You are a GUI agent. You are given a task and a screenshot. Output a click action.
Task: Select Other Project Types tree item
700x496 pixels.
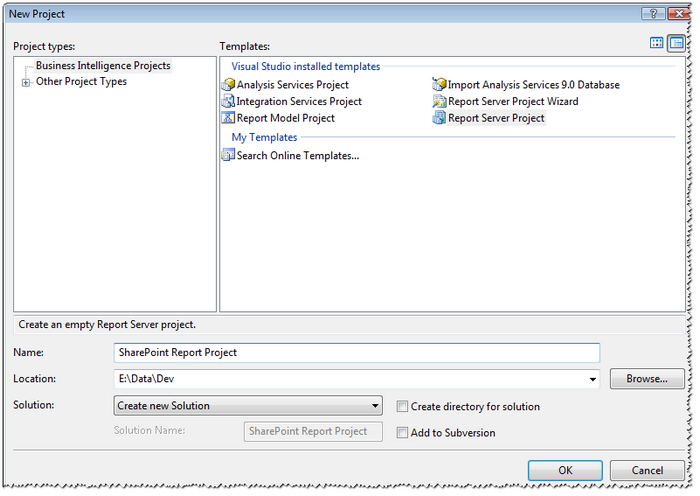(x=81, y=82)
